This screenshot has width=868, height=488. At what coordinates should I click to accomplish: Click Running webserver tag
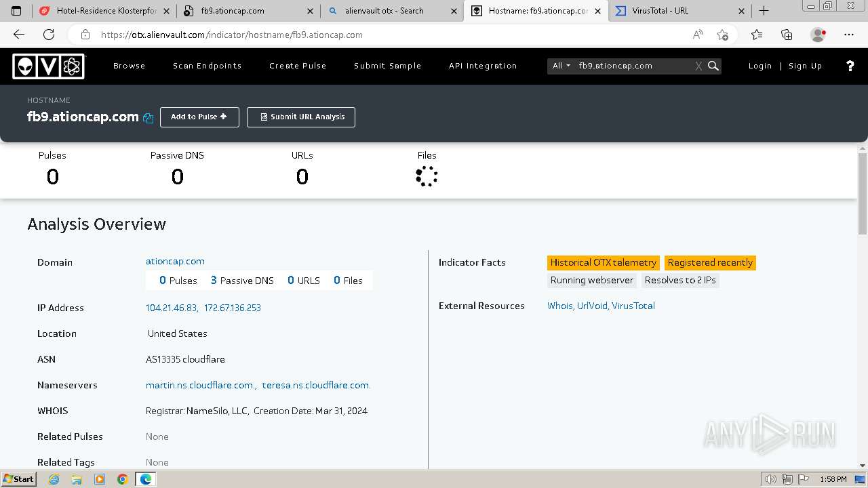592,281
